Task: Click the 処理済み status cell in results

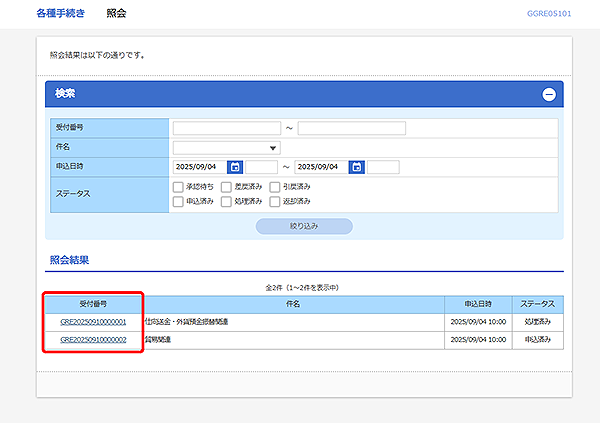Action: (x=538, y=322)
